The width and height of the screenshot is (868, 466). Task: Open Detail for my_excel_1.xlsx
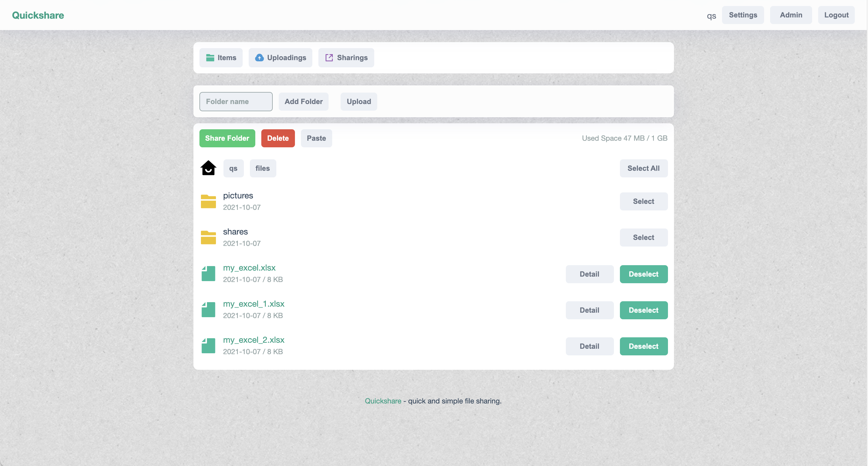590,310
